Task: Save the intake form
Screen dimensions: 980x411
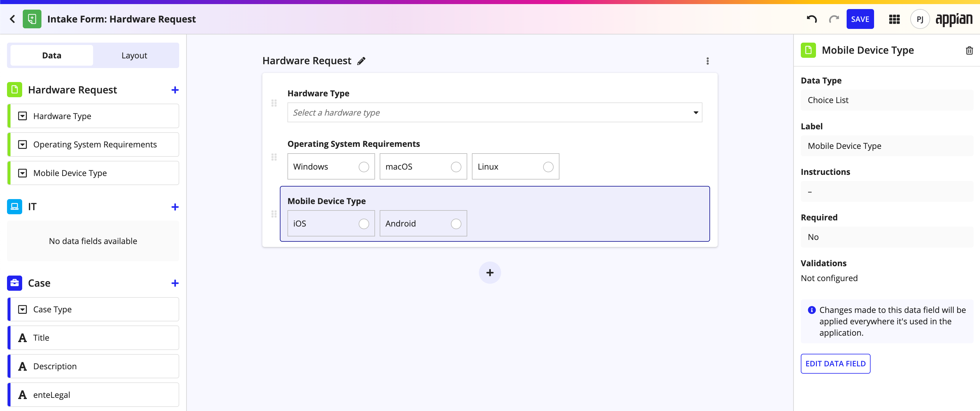Action: (860, 19)
